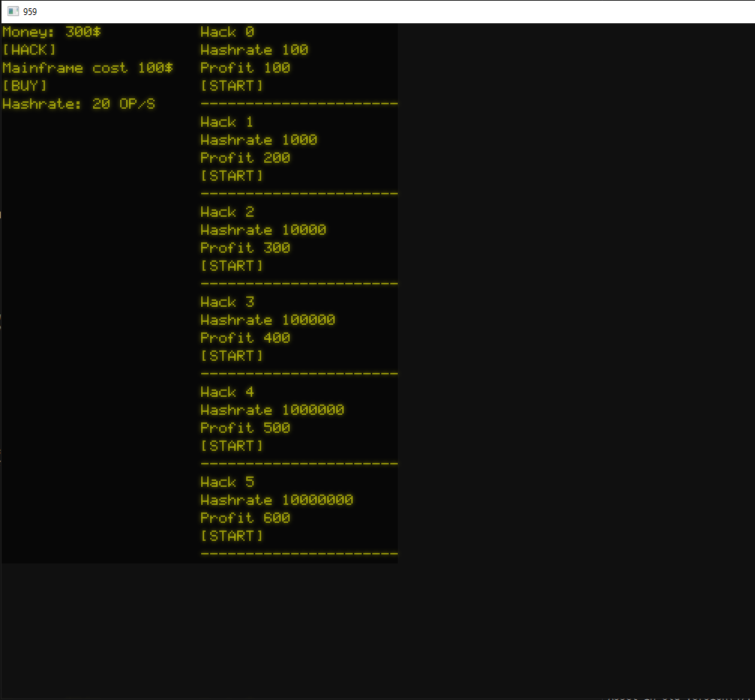The height and width of the screenshot is (700, 755).
Task: Click the 'Hack 3' title
Action: 227,302
